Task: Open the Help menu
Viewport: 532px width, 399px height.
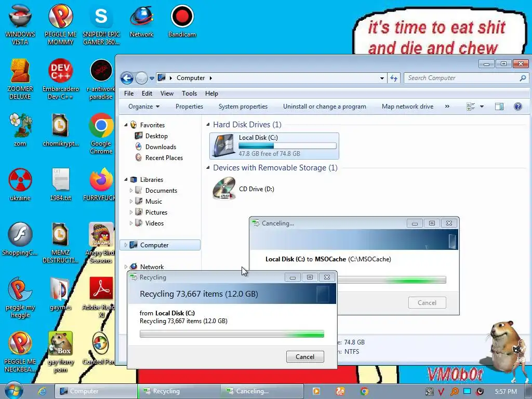Action: (x=211, y=94)
